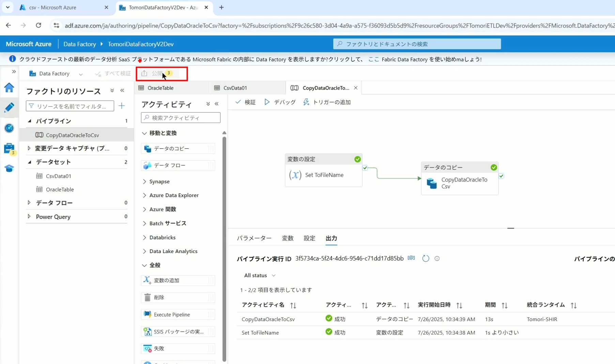Click the plus icon to add resource

pos(122,106)
